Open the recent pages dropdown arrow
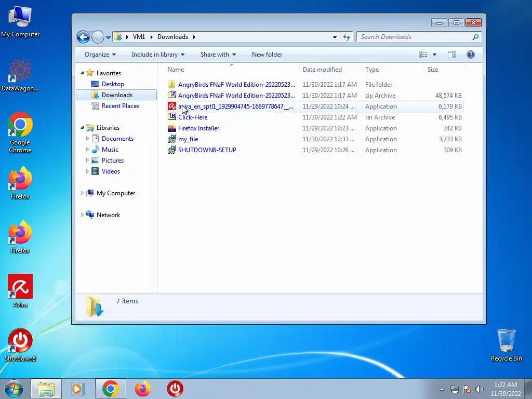 tap(108, 37)
